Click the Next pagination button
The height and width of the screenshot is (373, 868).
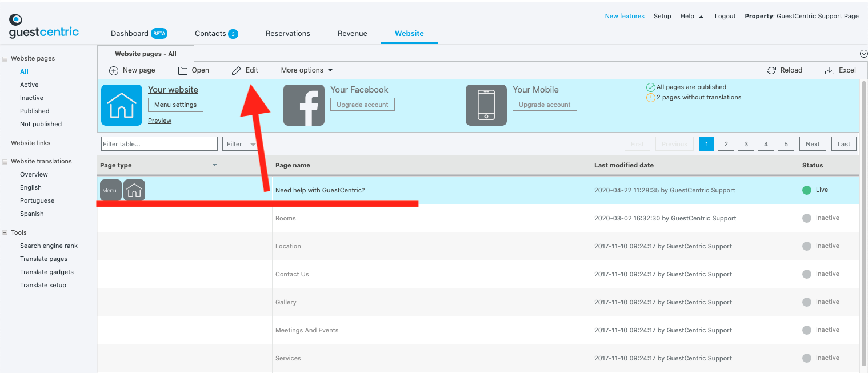[813, 144]
